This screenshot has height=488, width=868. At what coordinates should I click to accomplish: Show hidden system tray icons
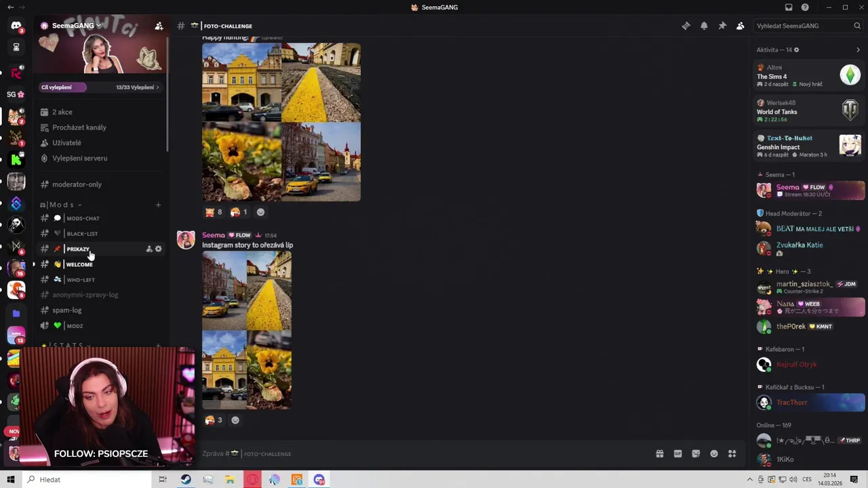pos(750,479)
